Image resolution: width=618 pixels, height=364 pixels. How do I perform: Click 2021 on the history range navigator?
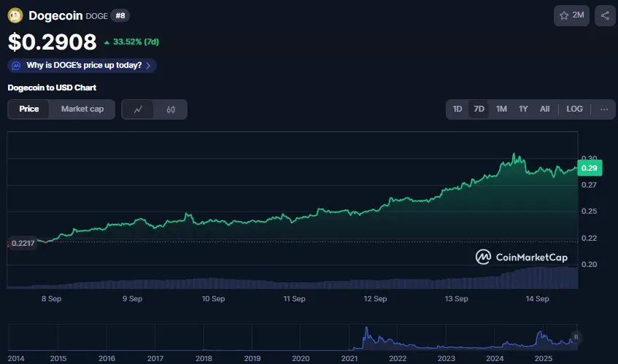(x=349, y=358)
